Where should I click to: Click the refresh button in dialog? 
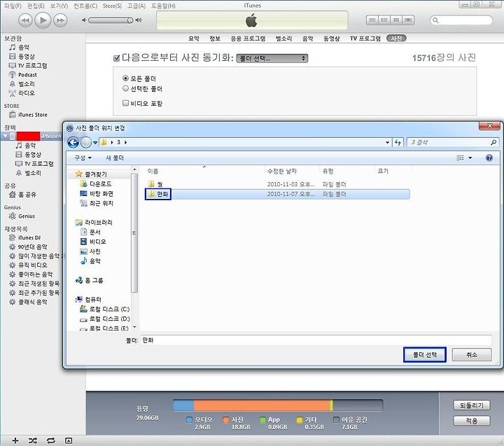coord(398,142)
